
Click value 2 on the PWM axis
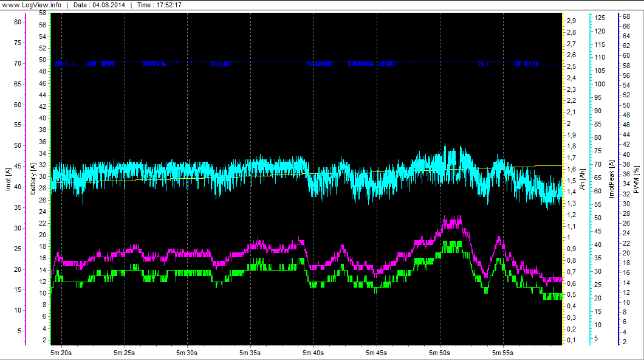tap(625, 342)
